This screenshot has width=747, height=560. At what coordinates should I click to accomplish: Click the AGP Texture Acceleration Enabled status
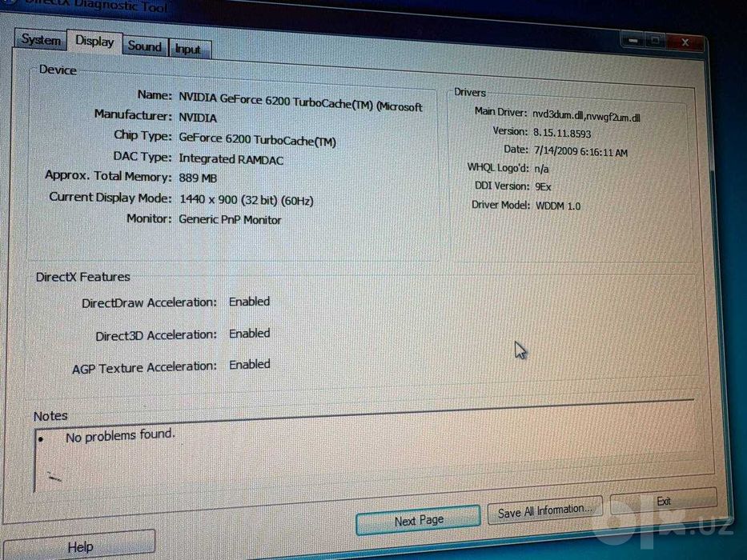coord(249,364)
